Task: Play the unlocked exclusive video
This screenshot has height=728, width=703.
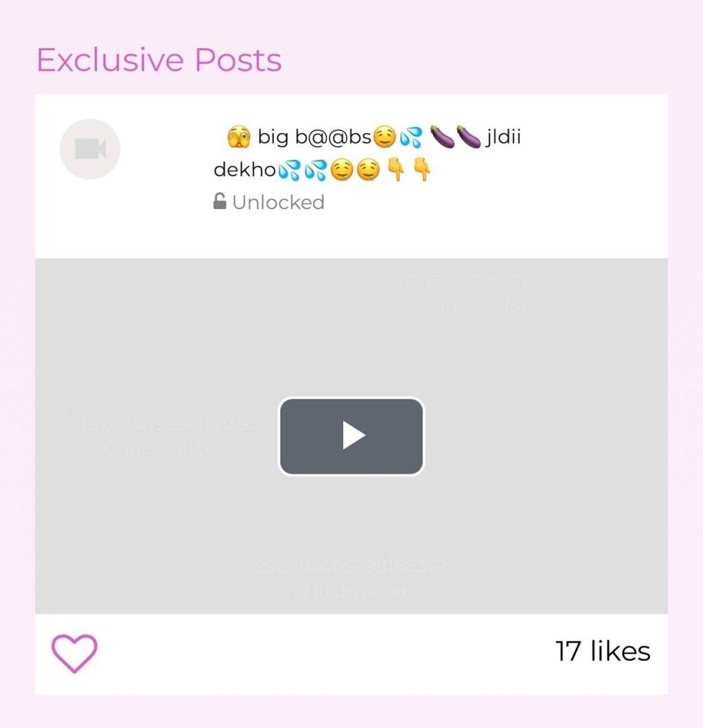Action: [351, 436]
